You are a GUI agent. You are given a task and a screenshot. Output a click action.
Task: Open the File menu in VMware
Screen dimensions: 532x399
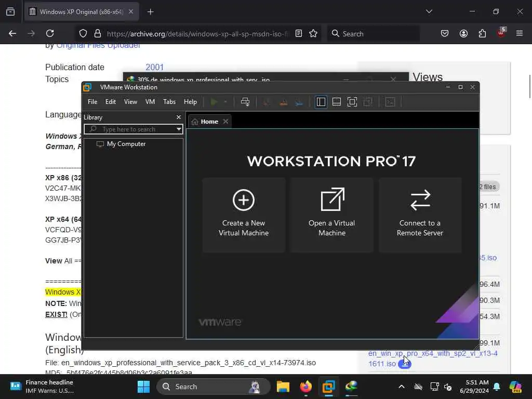92,102
